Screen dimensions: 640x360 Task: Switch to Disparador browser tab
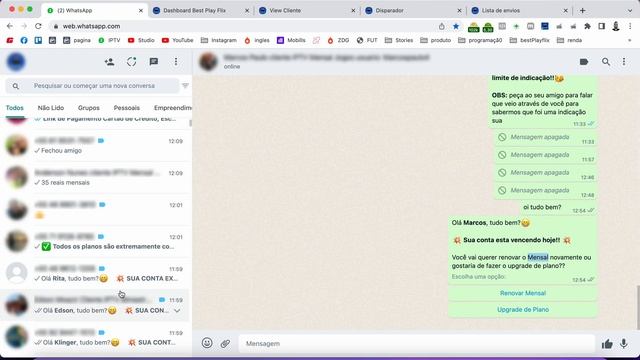[413, 11]
